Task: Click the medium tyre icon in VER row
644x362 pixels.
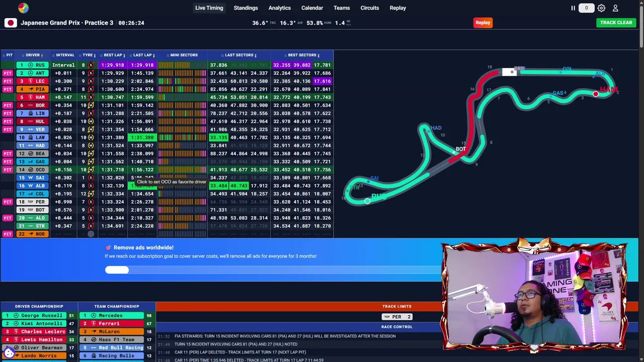Action: [91, 129]
